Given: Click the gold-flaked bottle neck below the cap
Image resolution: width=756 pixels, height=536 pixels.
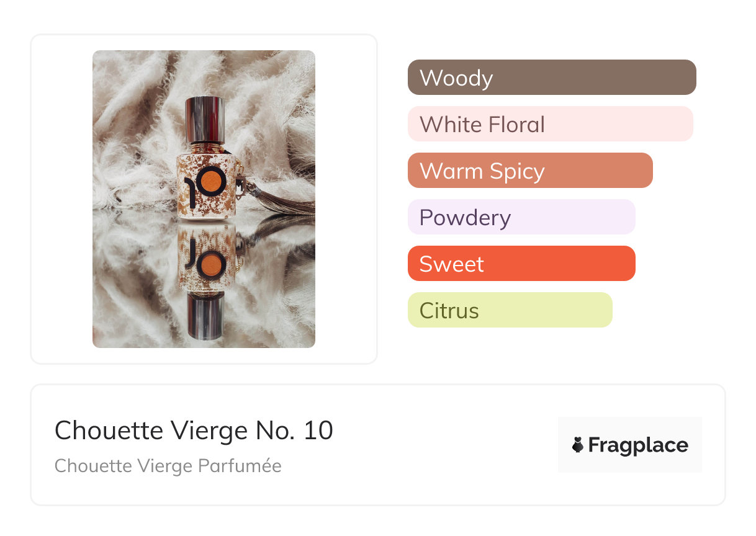Looking at the screenshot, I should [204, 147].
